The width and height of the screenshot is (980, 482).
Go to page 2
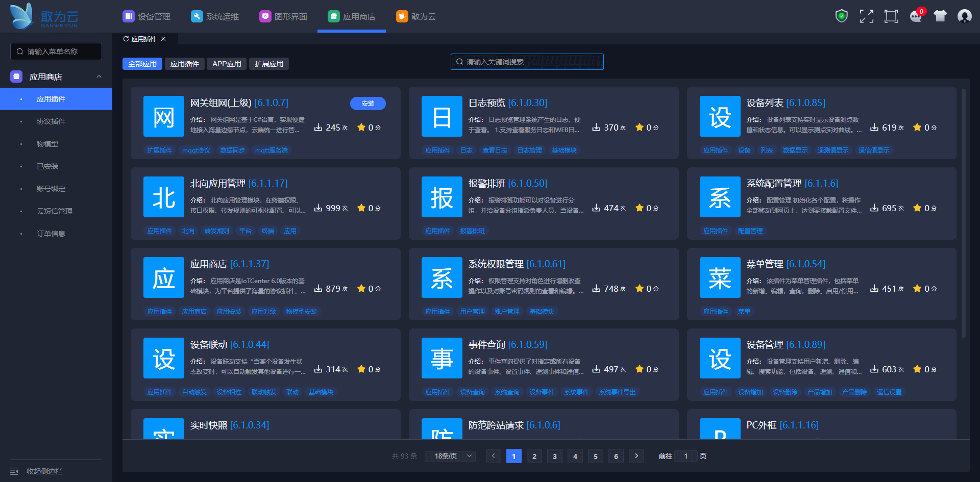(534, 456)
